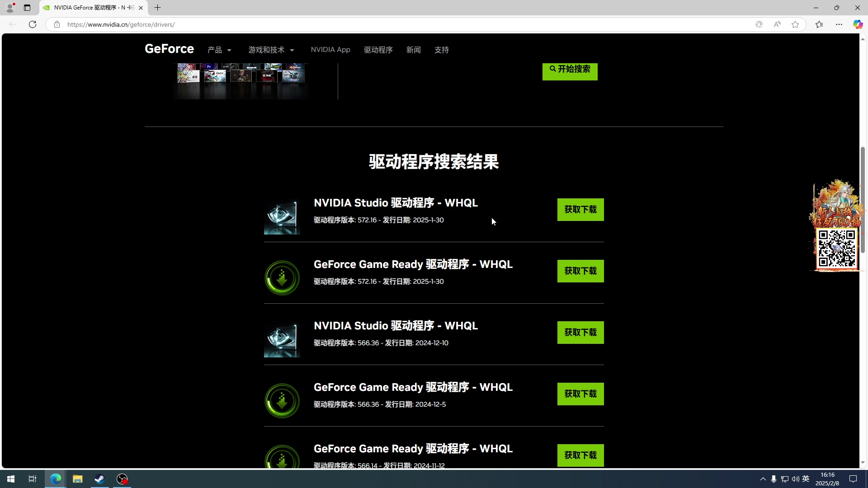
Task: Click the read aloud icon
Action: tap(777, 24)
